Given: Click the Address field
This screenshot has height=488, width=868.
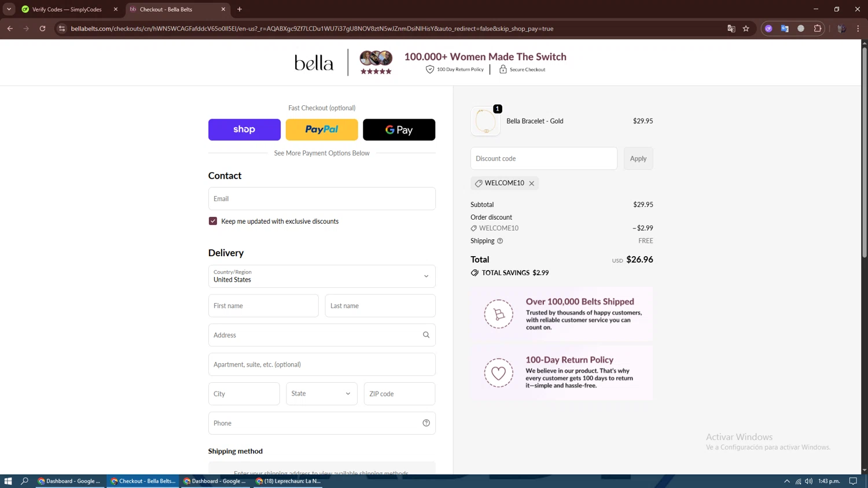Looking at the screenshot, I should click(322, 335).
